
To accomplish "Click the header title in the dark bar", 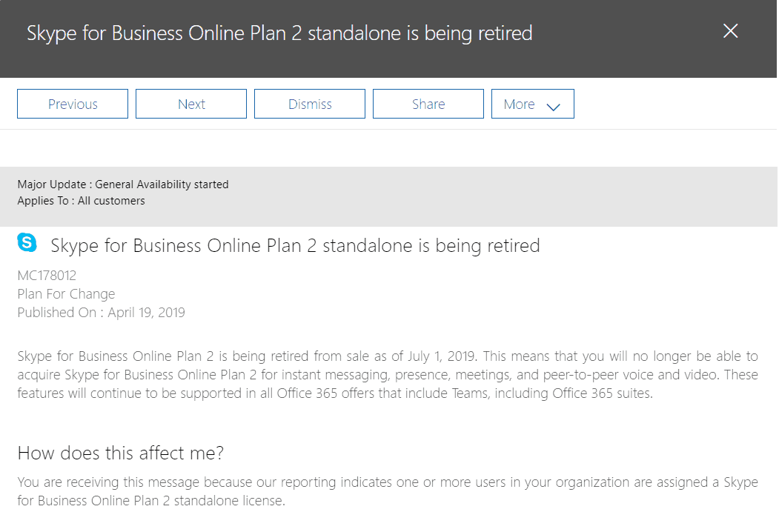I will tap(279, 33).
